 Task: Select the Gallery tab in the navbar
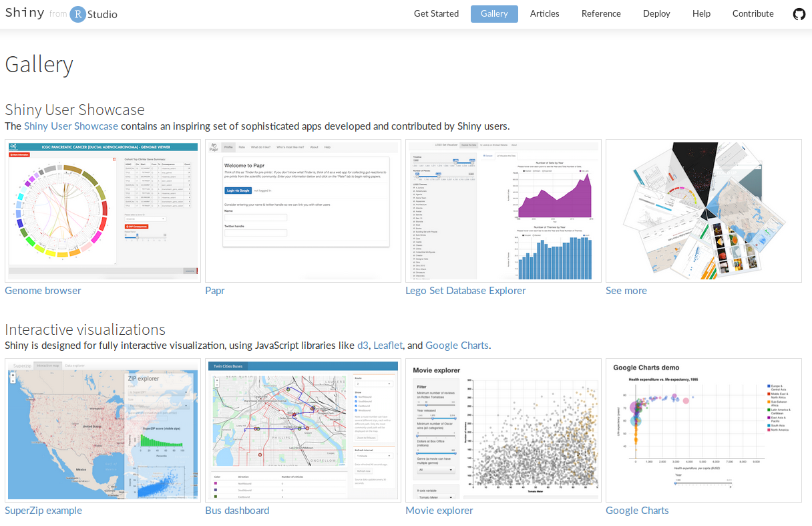494,14
